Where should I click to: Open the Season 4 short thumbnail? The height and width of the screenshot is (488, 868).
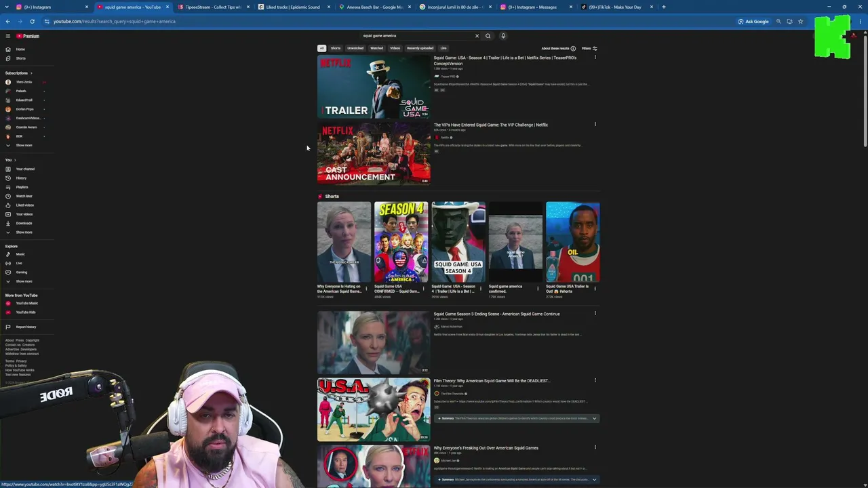(x=401, y=242)
